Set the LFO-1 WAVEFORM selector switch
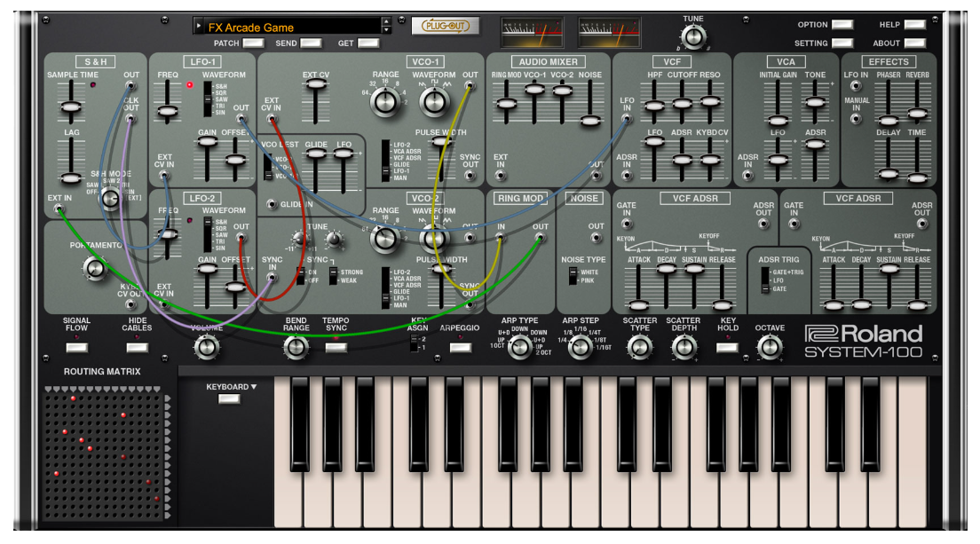Viewport: 980px width, 544px height. pyautogui.click(x=208, y=99)
